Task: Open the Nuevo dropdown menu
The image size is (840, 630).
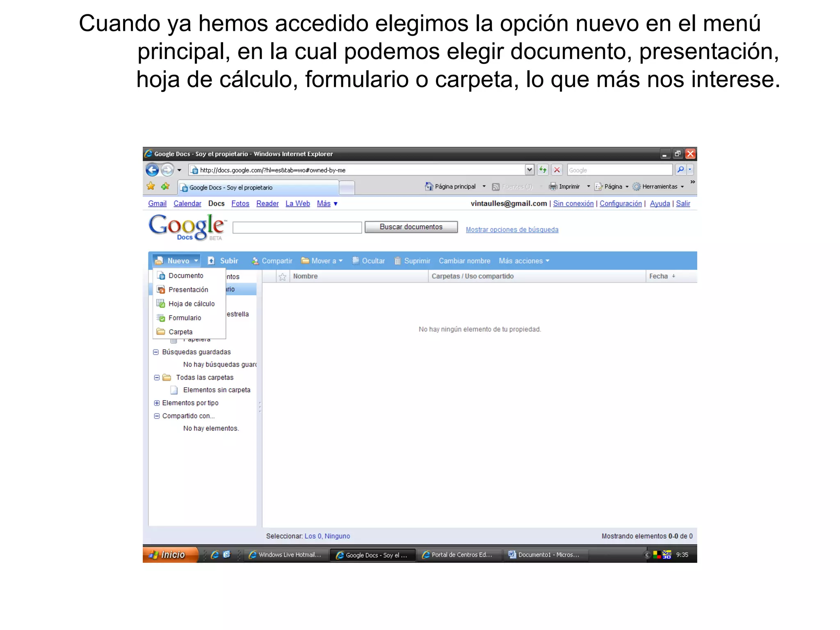Action: click(x=177, y=261)
